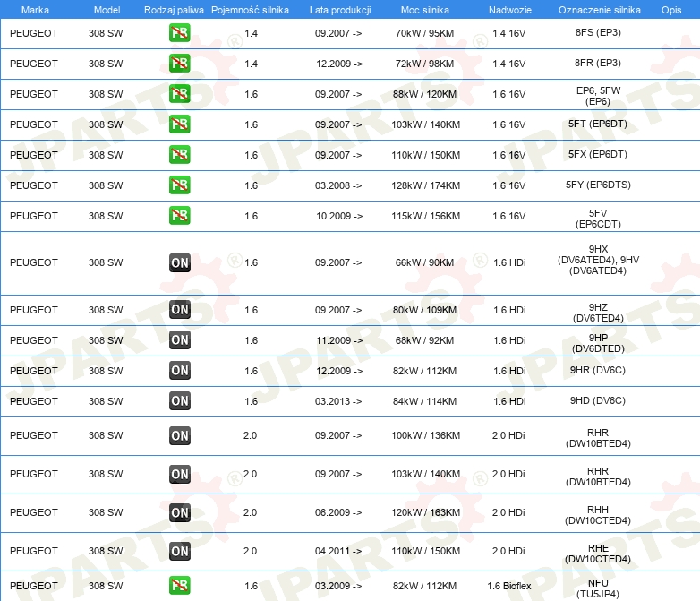Select the 9HP (DV6DTED) engine cell
This screenshot has height=601, width=700.
coord(598,343)
